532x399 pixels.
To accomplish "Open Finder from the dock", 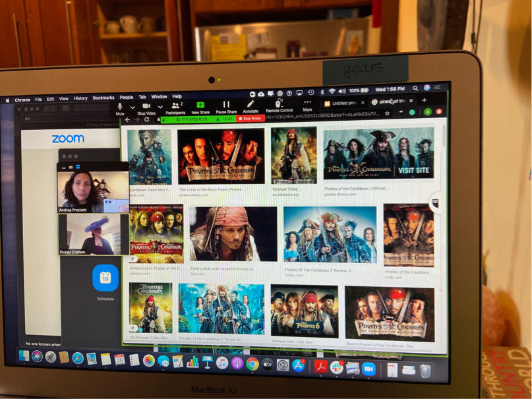I will pos(24,356).
